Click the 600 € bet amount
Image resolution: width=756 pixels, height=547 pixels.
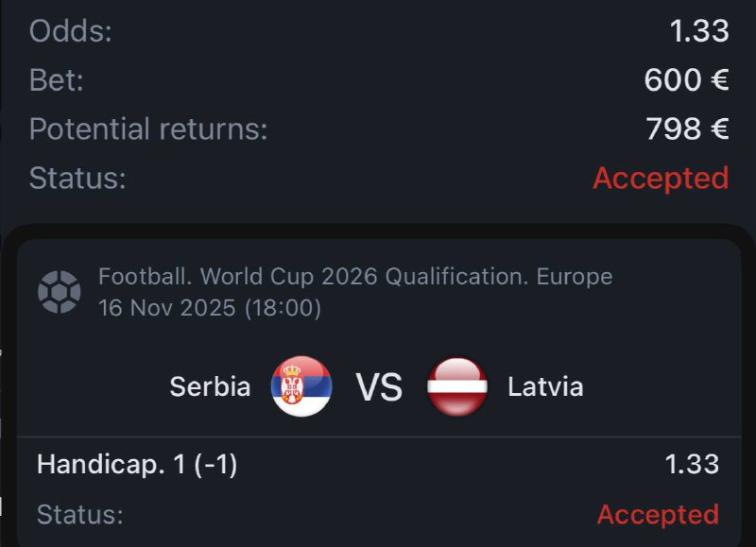click(686, 80)
